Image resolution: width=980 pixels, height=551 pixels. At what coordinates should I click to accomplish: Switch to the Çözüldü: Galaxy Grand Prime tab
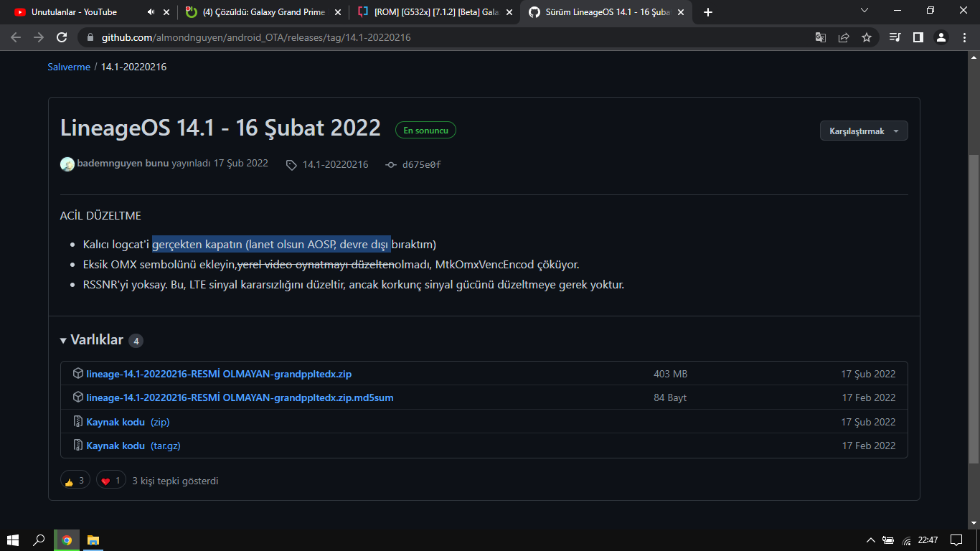pyautogui.click(x=263, y=12)
